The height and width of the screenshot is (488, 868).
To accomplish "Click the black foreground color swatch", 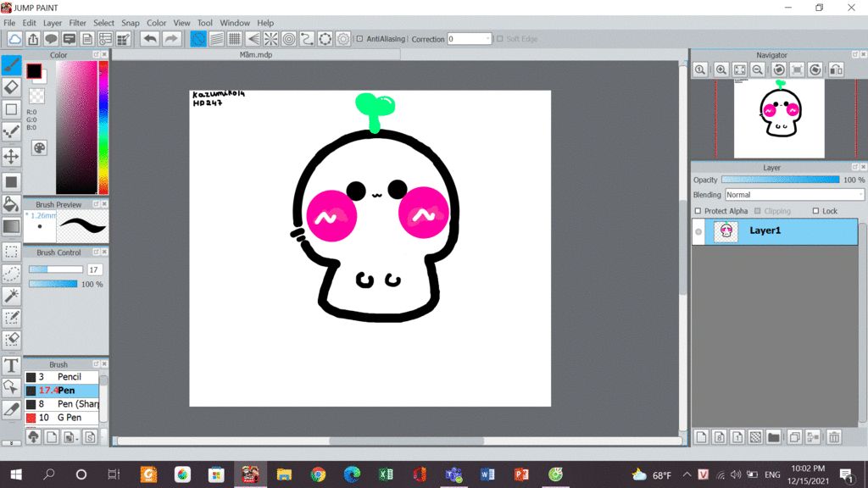I will [x=34, y=71].
